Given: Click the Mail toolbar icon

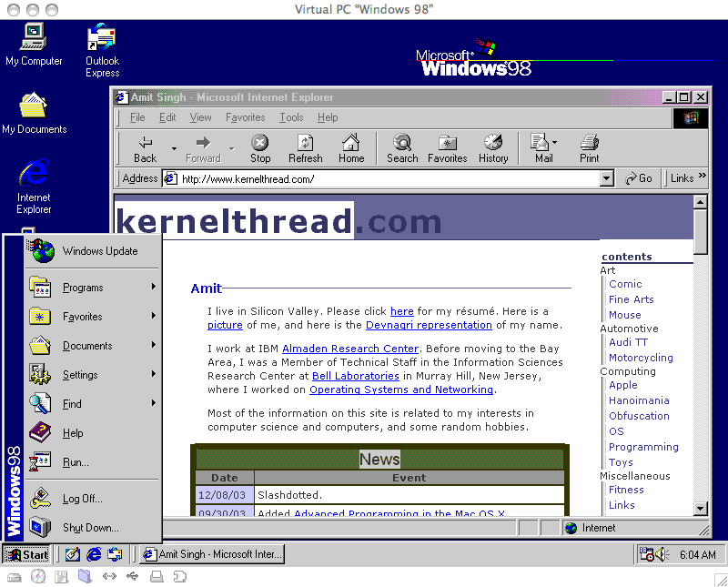Looking at the screenshot, I should click(x=541, y=148).
